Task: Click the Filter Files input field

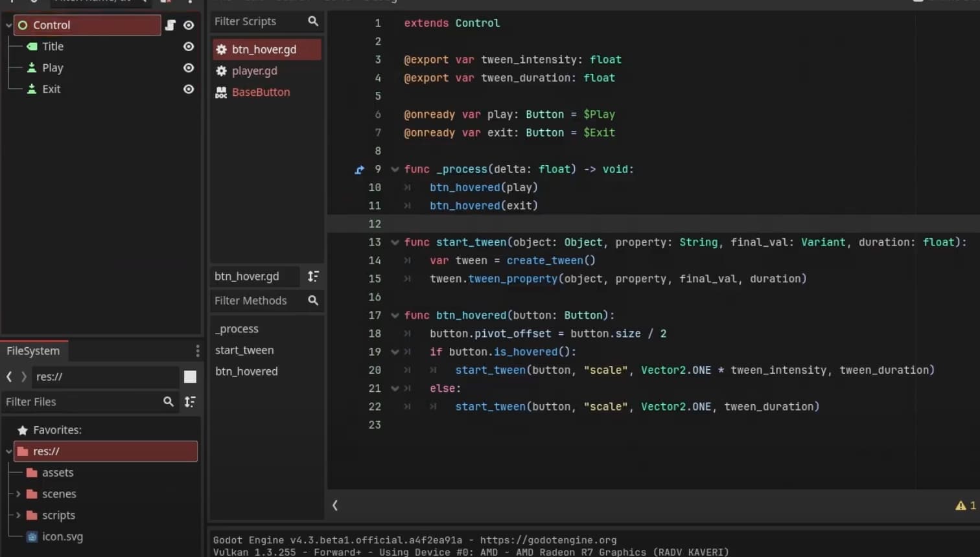Action: (81, 402)
